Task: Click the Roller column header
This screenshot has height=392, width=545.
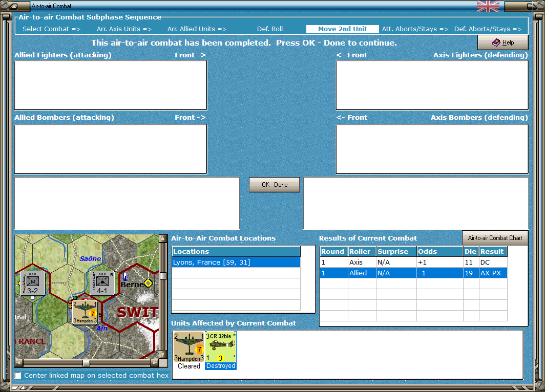Action: point(362,251)
